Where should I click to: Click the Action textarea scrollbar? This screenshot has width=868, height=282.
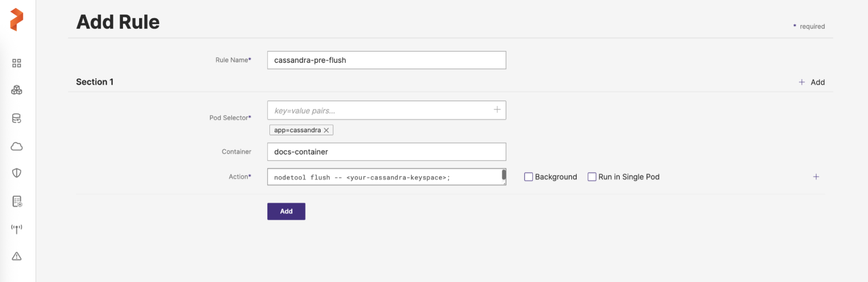pos(504,174)
